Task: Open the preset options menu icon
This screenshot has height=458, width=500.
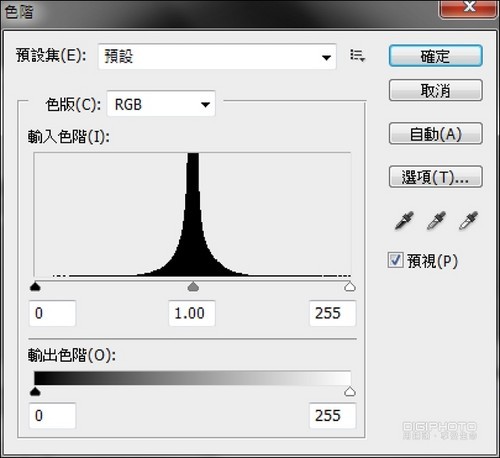Action: [357, 55]
